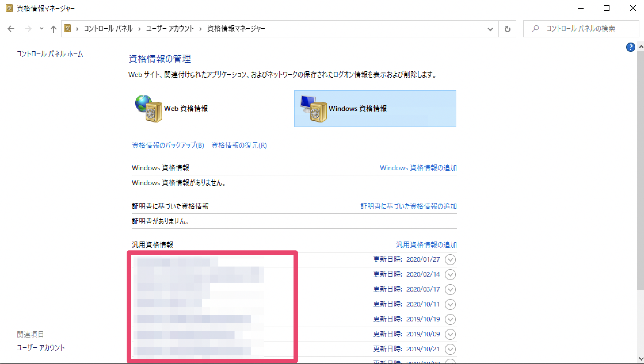
Task: Click the scrollbar down arrow
Action: point(641,359)
